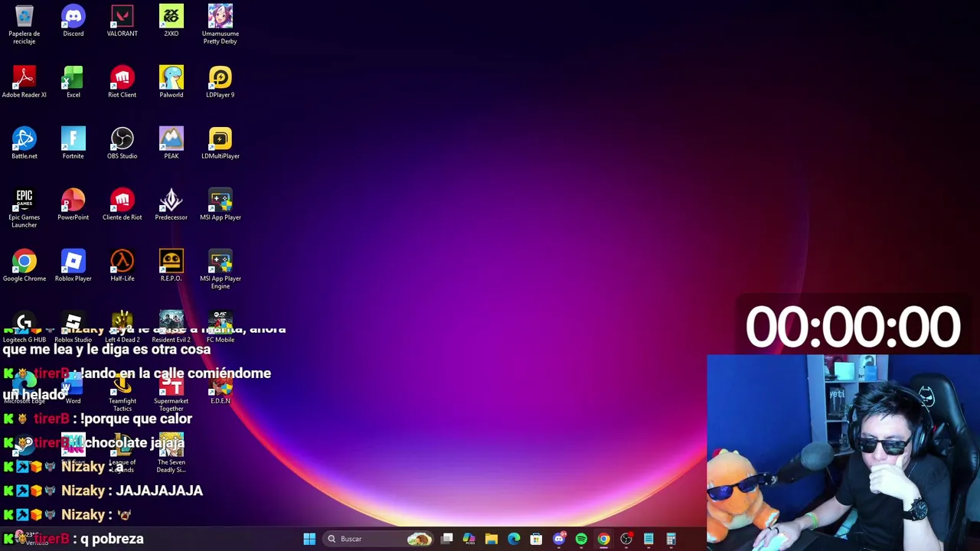
Task: Select the E.D.E.N desktop shortcut
Action: tap(220, 388)
